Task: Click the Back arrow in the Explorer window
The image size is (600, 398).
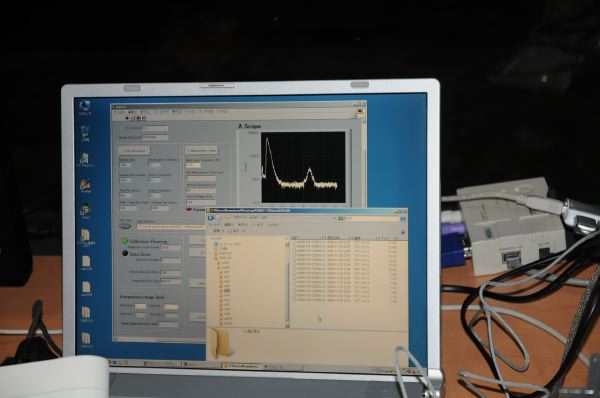Action: point(211,218)
